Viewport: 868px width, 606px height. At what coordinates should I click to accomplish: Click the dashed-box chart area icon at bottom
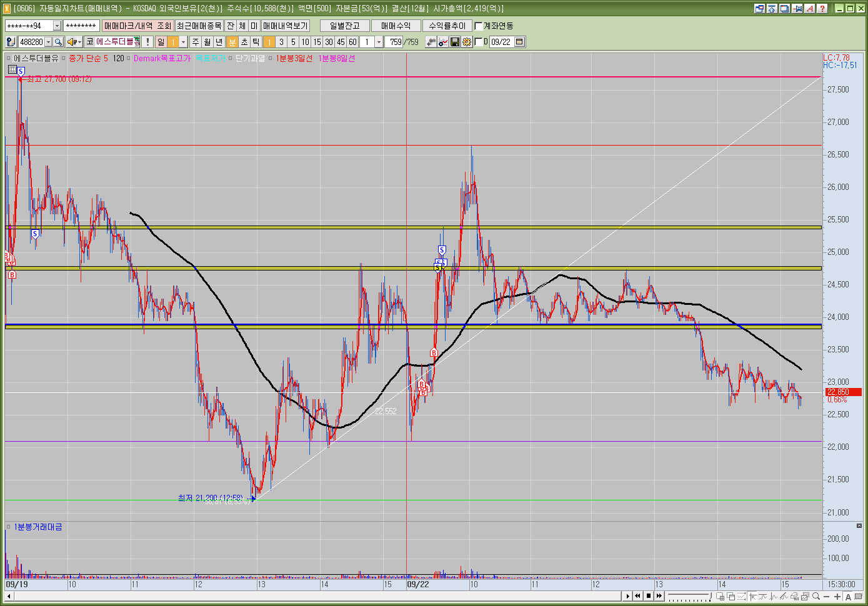[741, 596]
